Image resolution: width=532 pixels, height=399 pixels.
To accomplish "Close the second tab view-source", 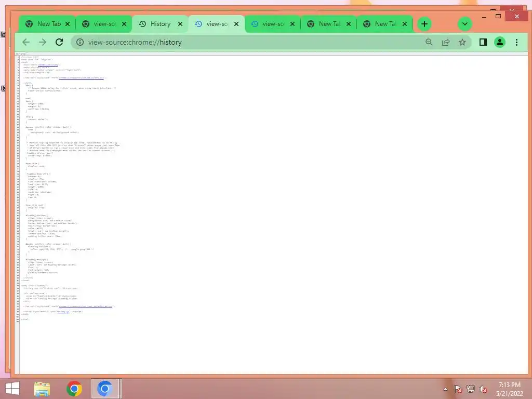I will (124, 24).
